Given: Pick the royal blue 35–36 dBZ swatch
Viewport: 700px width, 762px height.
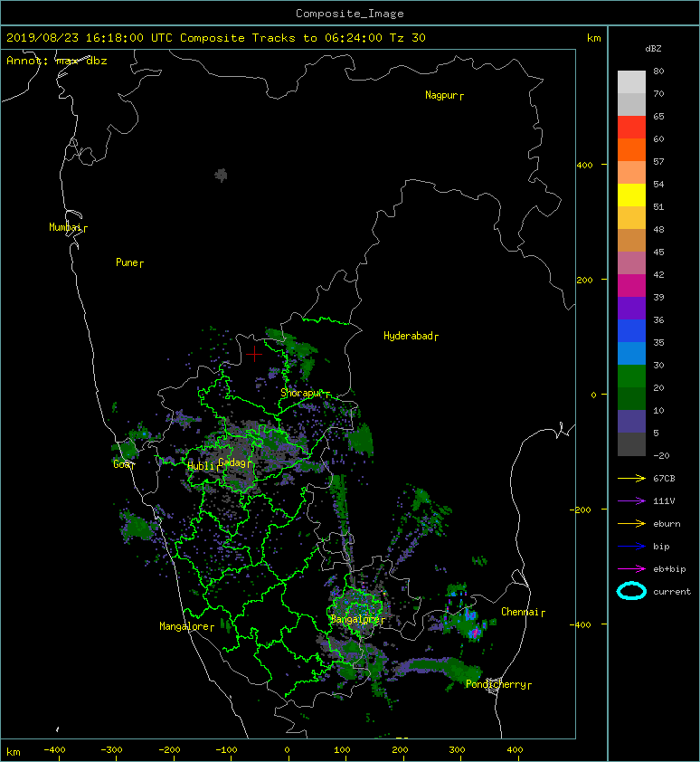Looking at the screenshot, I should point(631,331).
